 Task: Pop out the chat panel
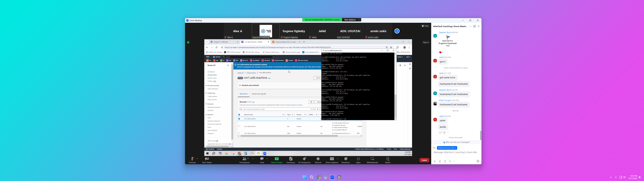[474, 26]
